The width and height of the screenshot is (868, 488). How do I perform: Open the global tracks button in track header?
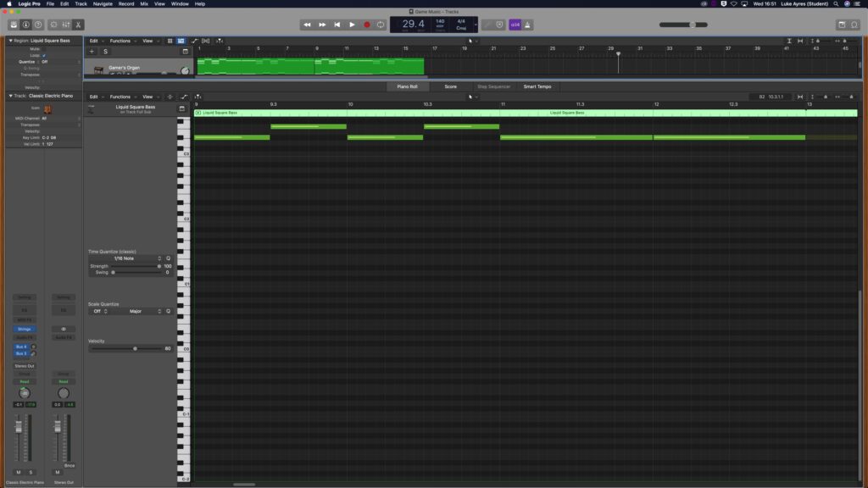click(186, 52)
